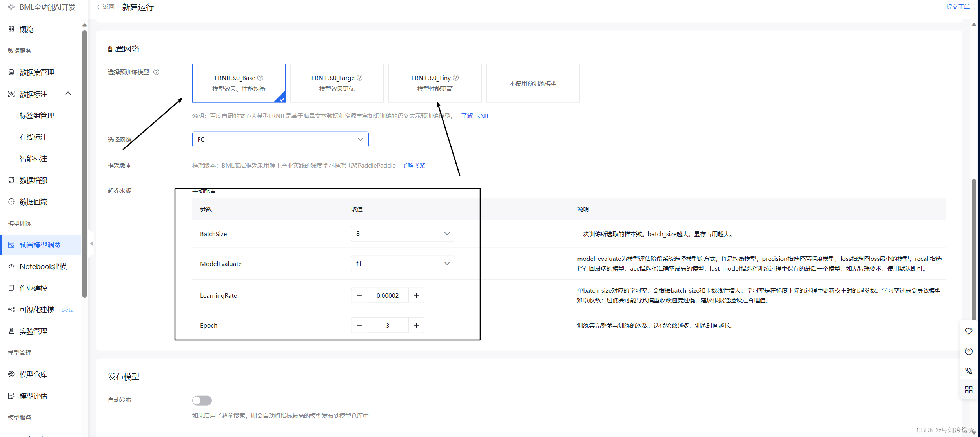
Task: Click the sidebar vertical scrollbar
Action: click(84, 164)
